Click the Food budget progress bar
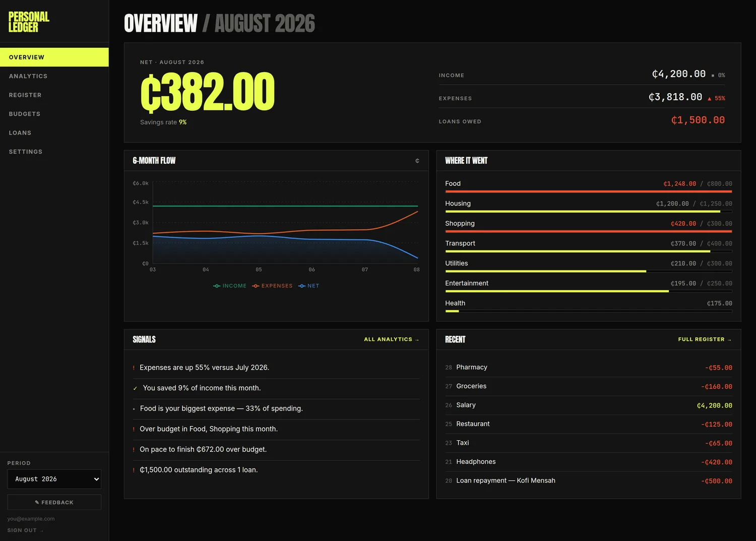 589,191
